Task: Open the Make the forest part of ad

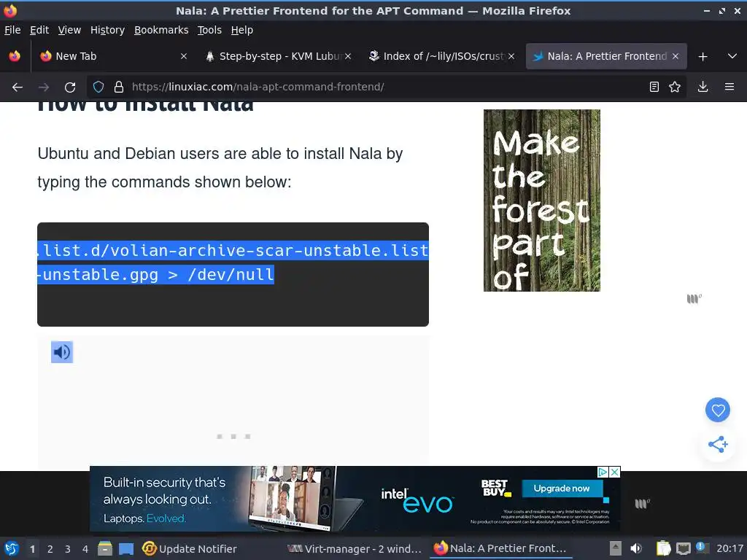Action: (x=542, y=201)
